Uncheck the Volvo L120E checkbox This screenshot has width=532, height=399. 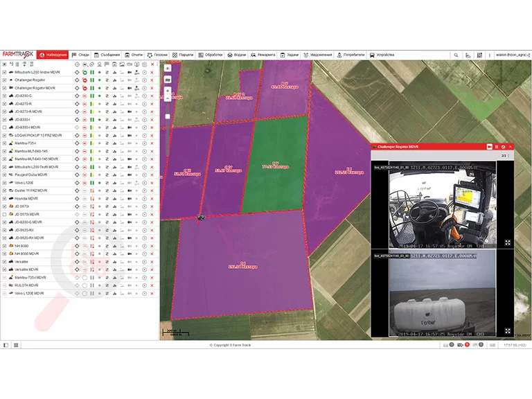[4, 183]
